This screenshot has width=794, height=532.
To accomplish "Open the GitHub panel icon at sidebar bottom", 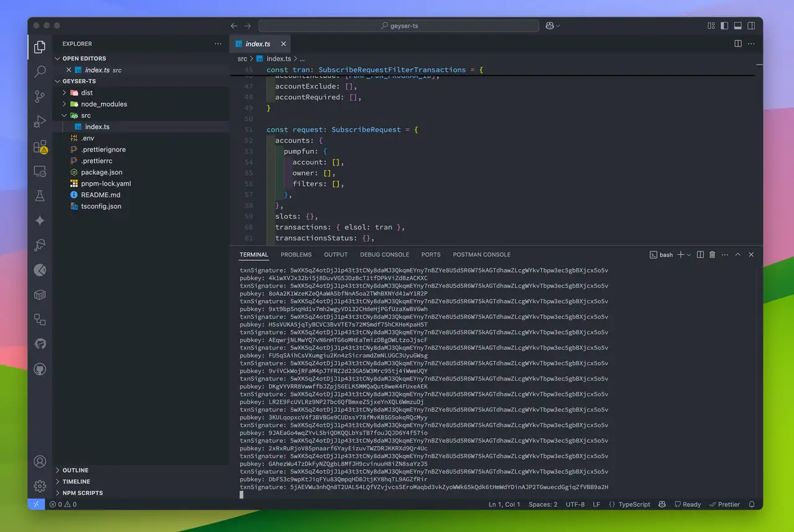I will coord(39,369).
